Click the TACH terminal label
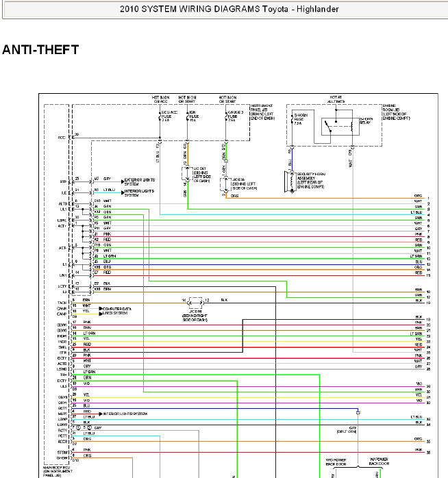Screen dimensions: 448x478 62,303
